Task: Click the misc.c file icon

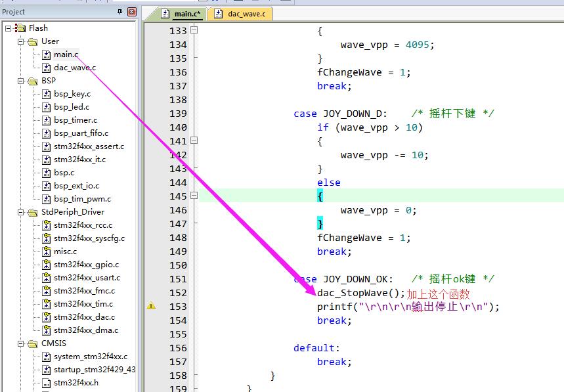Action: (46, 251)
